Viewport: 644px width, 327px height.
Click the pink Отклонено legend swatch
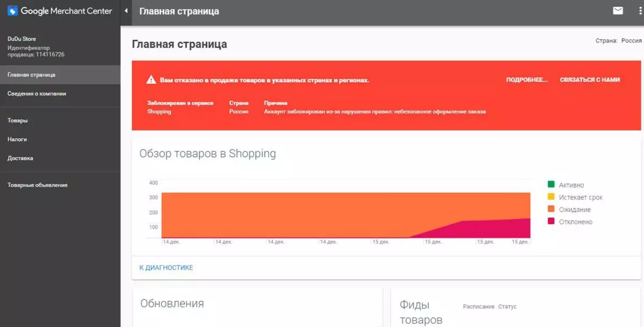pyautogui.click(x=551, y=222)
